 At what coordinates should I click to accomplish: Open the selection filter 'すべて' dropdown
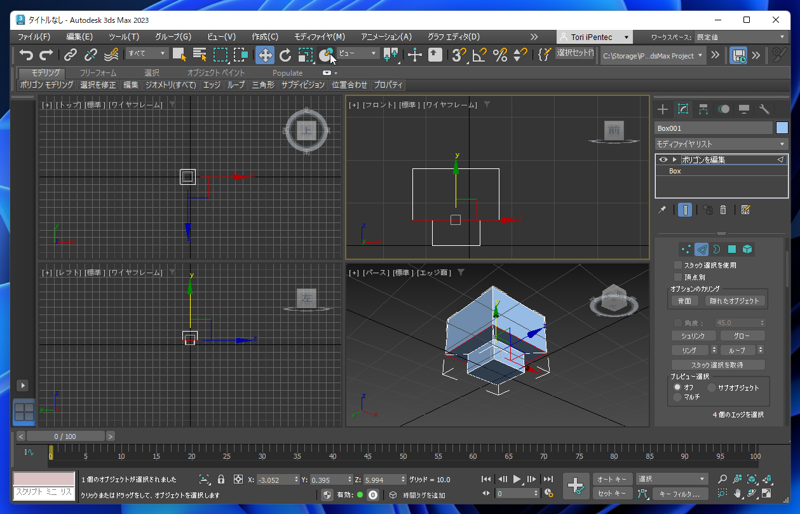click(x=147, y=53)
